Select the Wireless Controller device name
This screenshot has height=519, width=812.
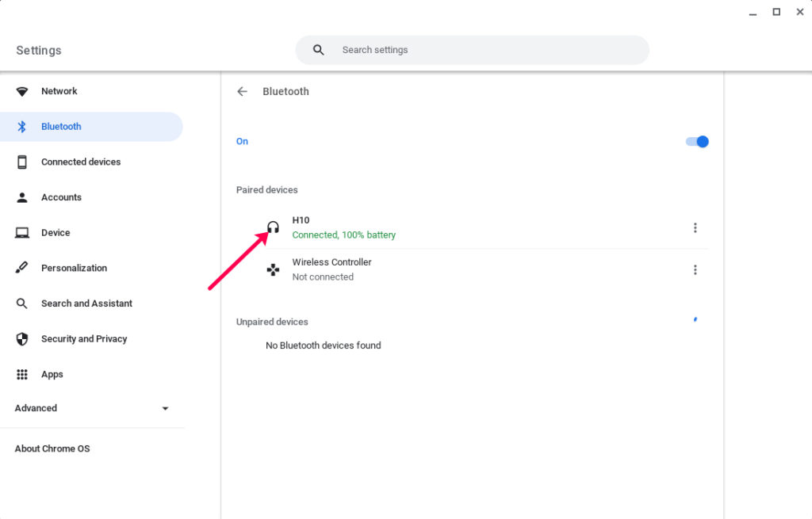[x=332, y=262]
